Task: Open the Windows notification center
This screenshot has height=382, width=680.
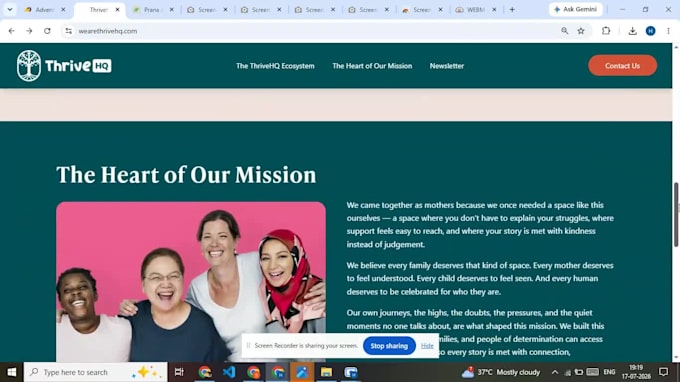Action: pos(664,372)
